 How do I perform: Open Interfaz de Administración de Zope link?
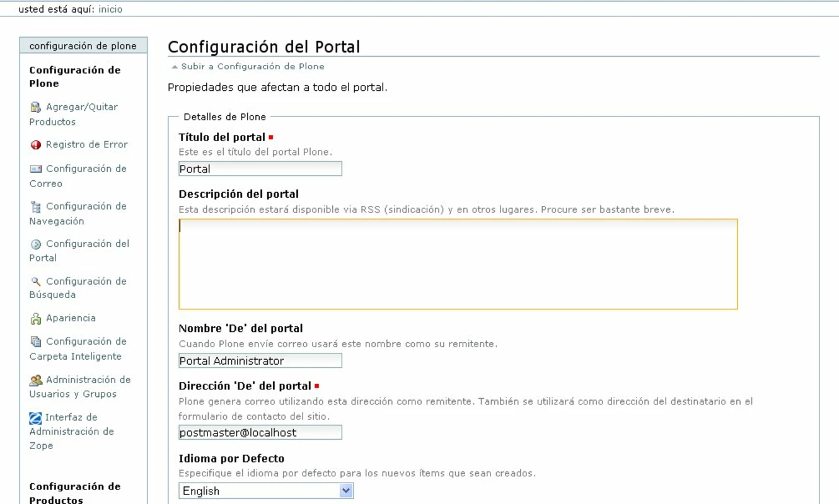72,432
